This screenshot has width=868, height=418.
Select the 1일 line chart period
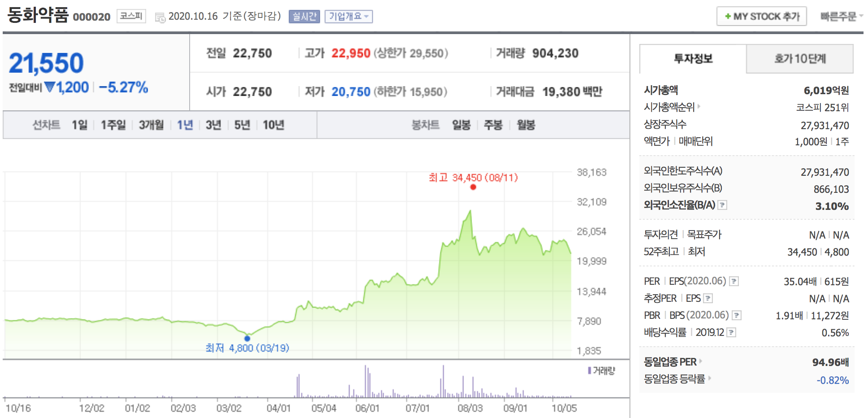click(80, 125)
